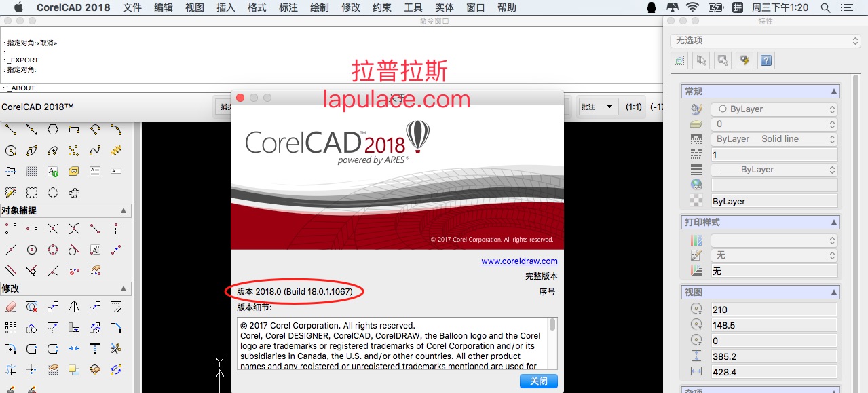Image resolution: width=868 pixels, height=393 pixels.
Task: Select the Polygon hexagon tool
Action: point(53,129)
